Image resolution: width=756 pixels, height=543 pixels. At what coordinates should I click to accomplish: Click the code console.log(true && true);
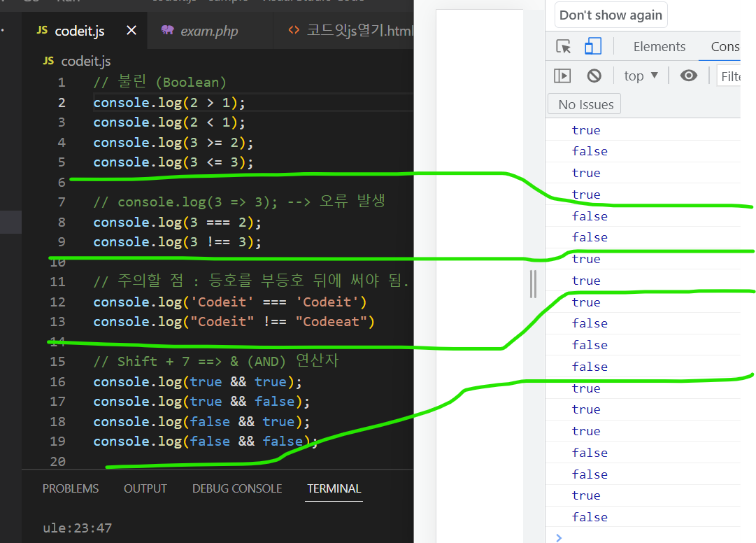[x=197, y=382]
